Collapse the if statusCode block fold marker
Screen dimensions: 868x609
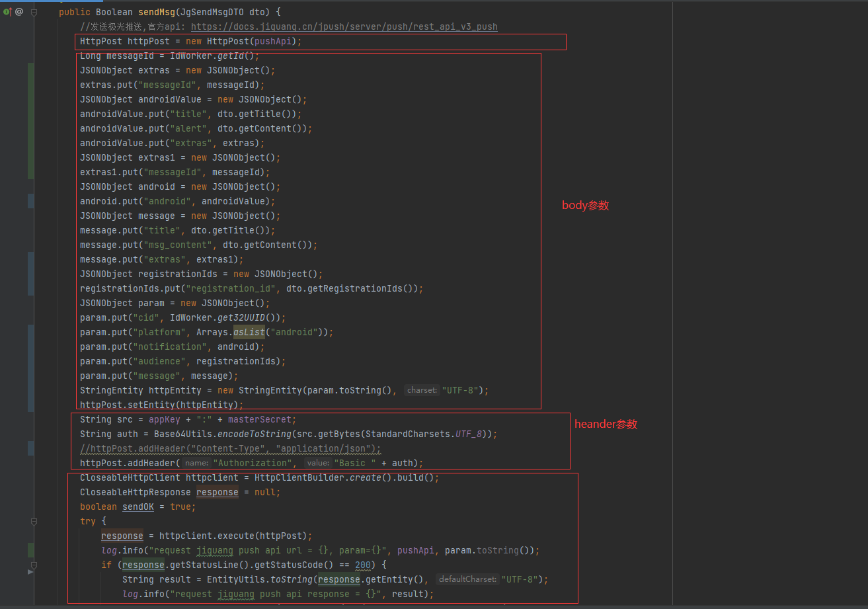click(x=34, y=565)
